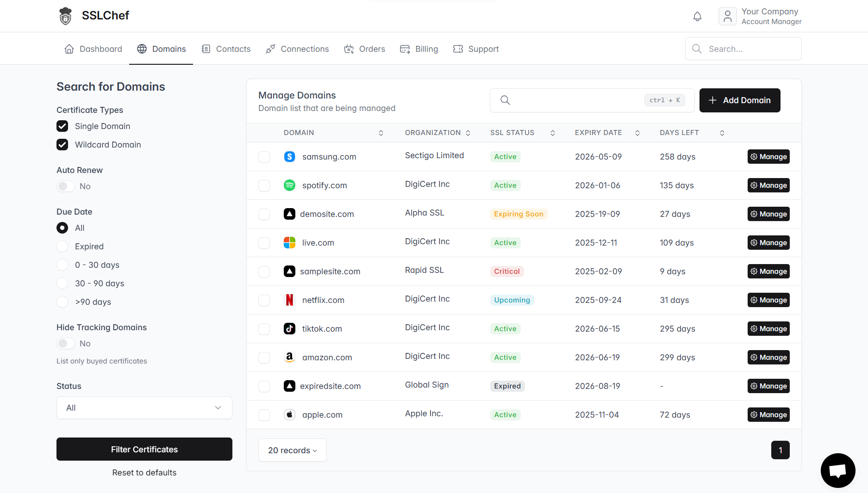Switch to the Contacts tab
Image resolution: width=868 pixels, height=493 pixels.
click(226, 49)
